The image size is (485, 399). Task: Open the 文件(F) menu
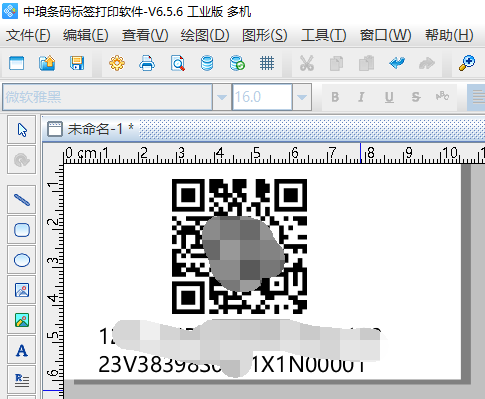28,35
